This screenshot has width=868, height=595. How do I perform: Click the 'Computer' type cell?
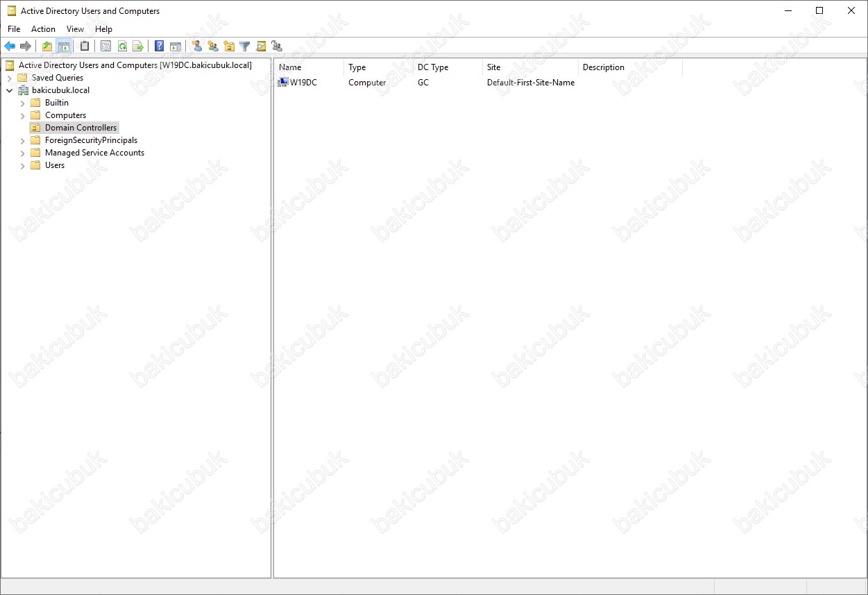pos(367,83)
